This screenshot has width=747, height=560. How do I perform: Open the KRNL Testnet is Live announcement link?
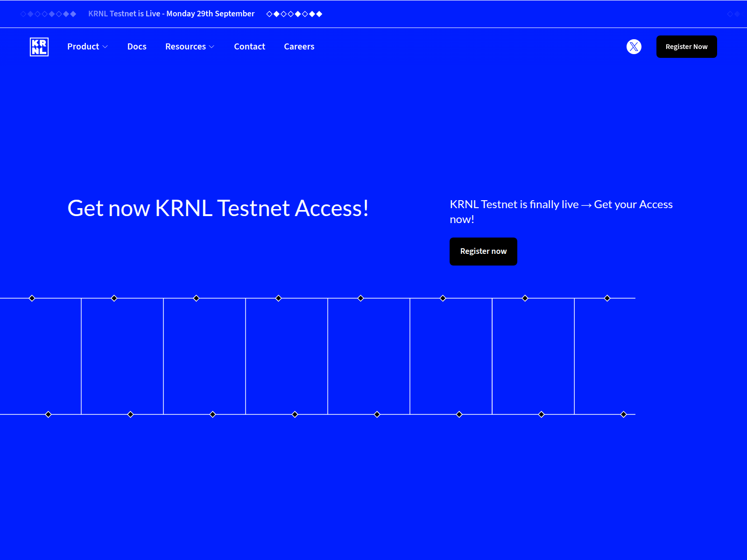point(171,14)
